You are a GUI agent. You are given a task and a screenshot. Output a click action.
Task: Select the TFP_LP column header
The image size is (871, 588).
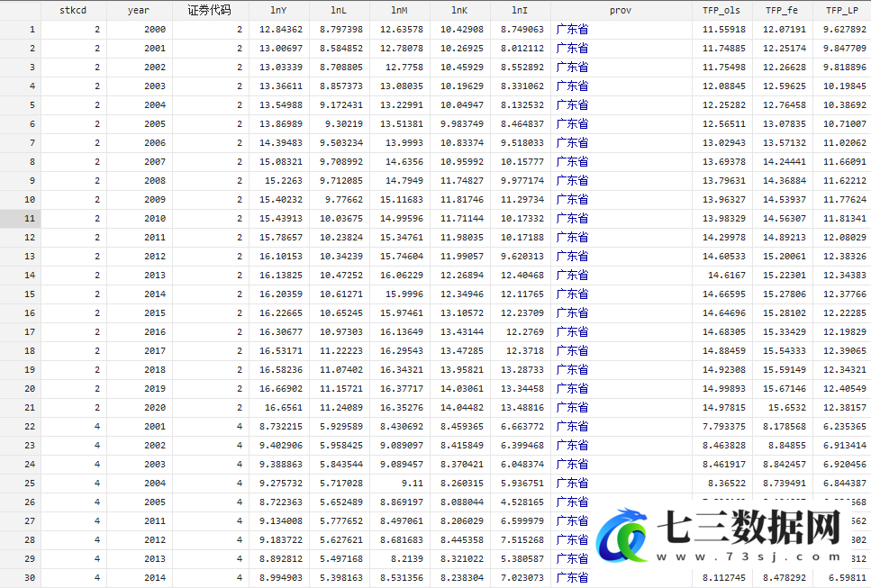tap(842, 10)
